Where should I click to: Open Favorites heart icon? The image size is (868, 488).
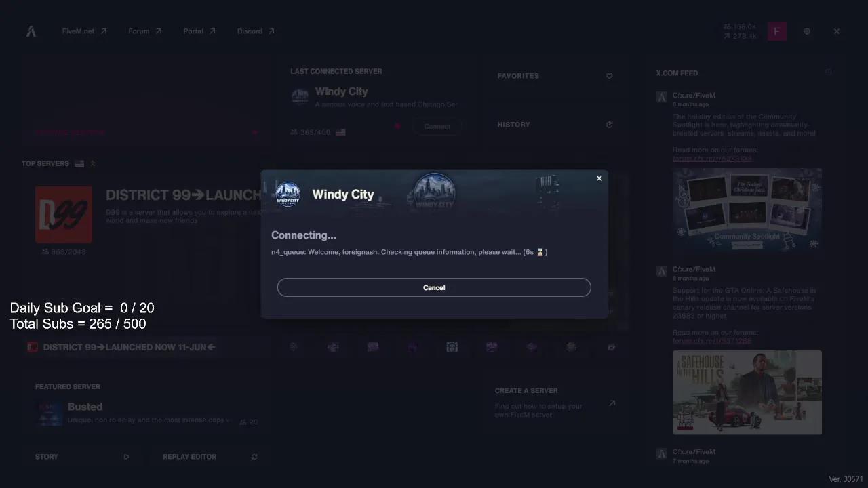click(609, 76)
